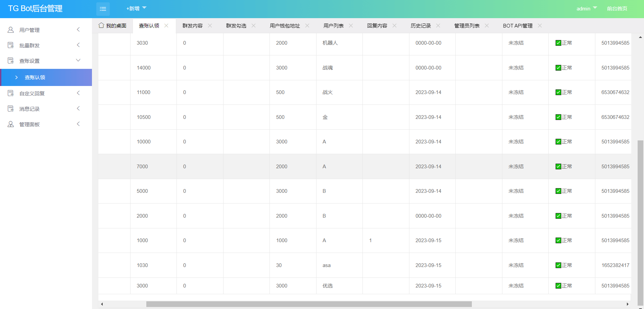
Task: Switch to the 历史记录 tab
Action: pos(420,26)
